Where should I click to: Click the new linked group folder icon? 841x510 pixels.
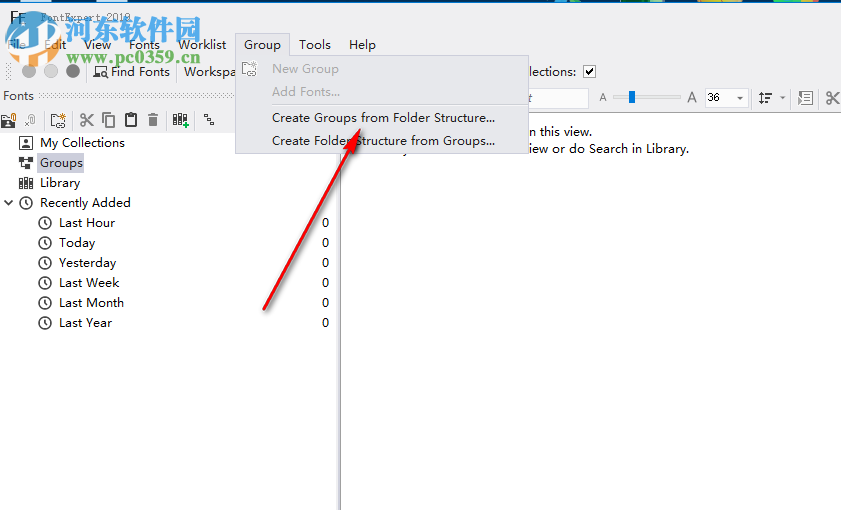pyautogui.click(x=58, y=120)
